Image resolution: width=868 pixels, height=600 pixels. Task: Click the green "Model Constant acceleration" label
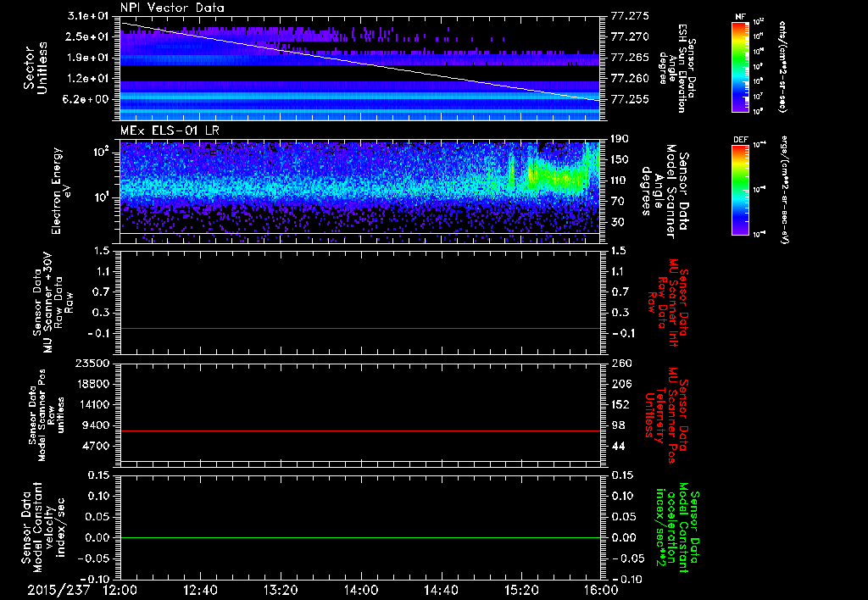point(677,527)
